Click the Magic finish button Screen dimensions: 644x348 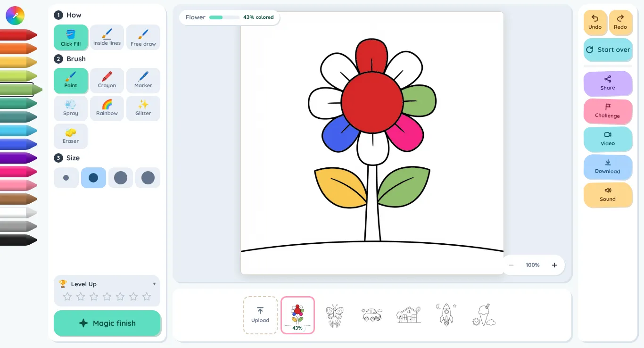pos(107,323)
